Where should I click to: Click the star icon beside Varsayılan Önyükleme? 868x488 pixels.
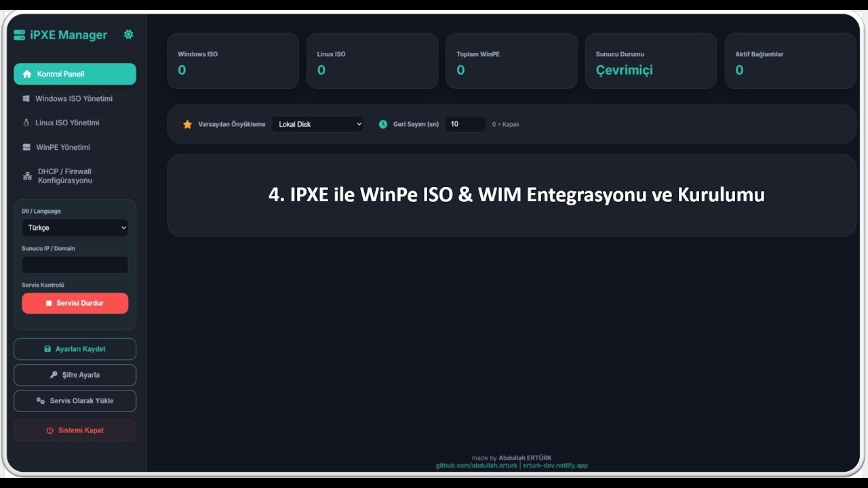tap(188, 125)
